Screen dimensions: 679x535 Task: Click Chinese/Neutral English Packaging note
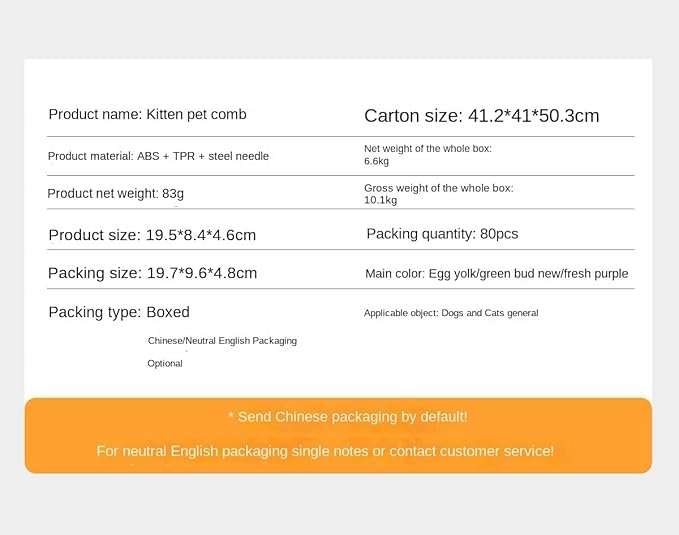222,341
